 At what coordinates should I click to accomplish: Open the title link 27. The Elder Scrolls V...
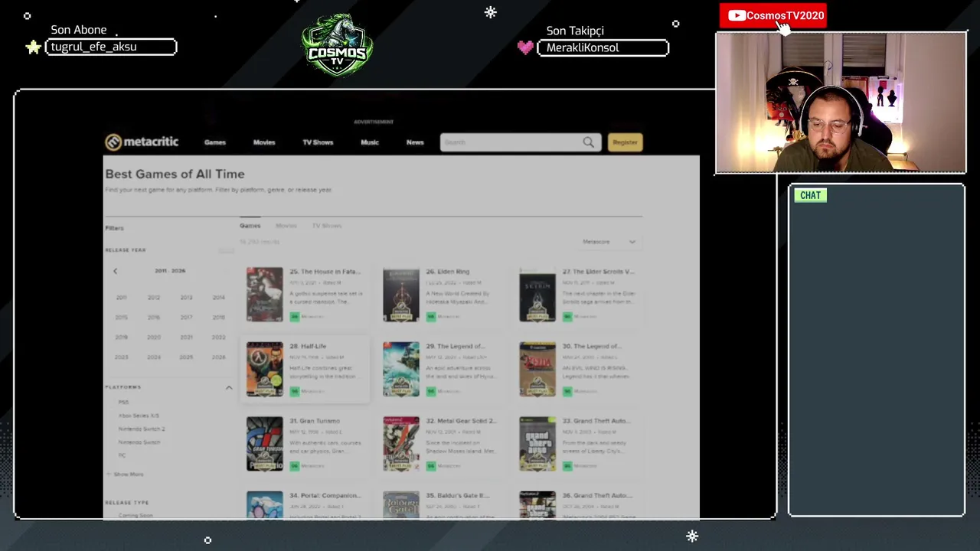pyautogui.click(x=598, y=272)
